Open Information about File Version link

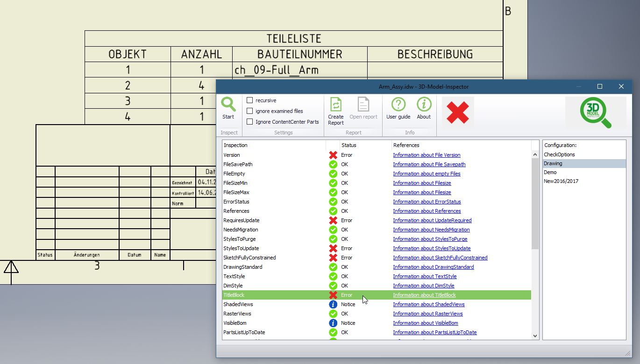427,155
